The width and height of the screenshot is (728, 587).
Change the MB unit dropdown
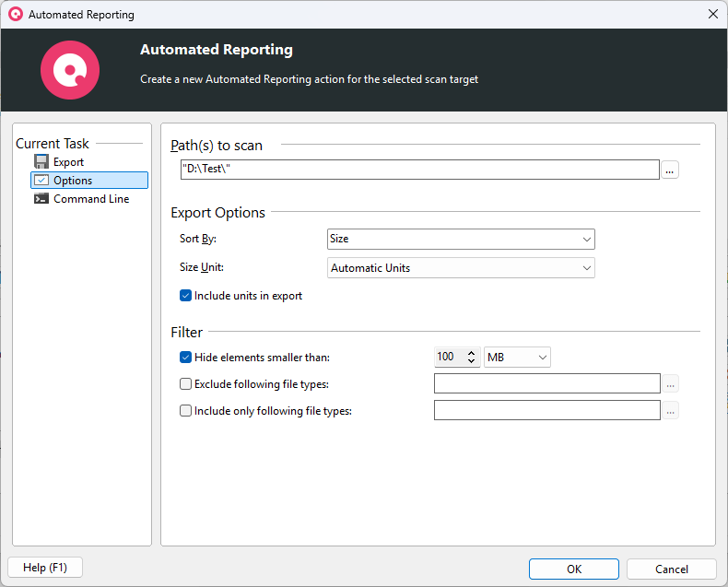tap(517, 357)
